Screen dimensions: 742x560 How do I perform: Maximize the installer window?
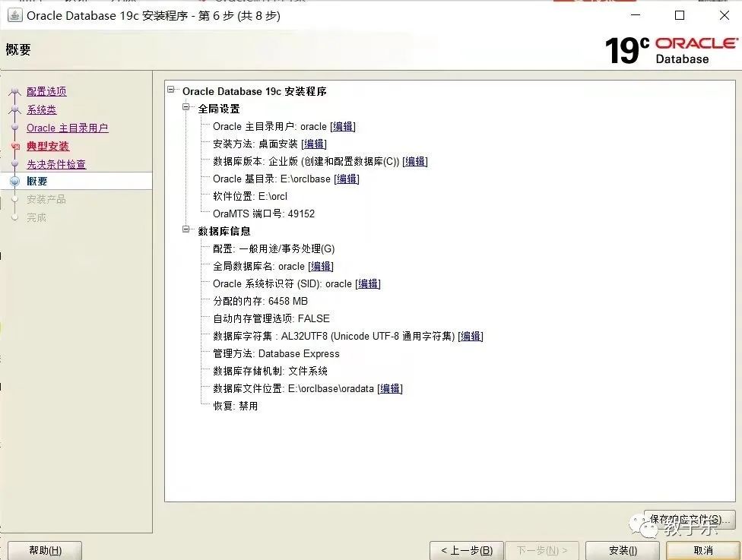pyautogui.click(x=680, y=15)
